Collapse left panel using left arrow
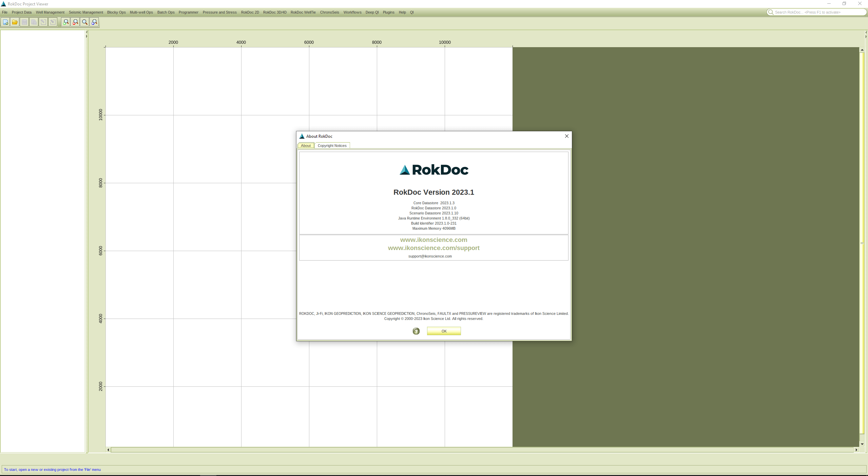Image resolution: width=868 pixels, height=476 pixels. (x=87, y=32)
